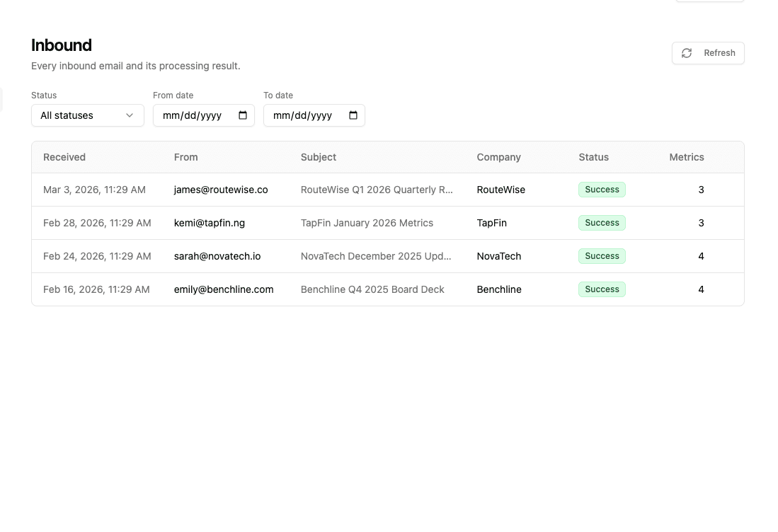Select the Feb 28, 2026, 11:29 AM cell
Image resolution: width=778 pixels, height=532 pixels.
click(97, 223)
